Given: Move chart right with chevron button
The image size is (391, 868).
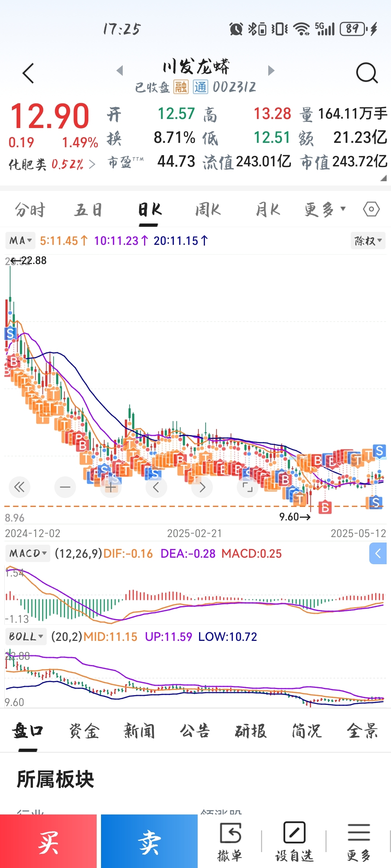Looking at the screenshot, I should (x=202, y=487).
